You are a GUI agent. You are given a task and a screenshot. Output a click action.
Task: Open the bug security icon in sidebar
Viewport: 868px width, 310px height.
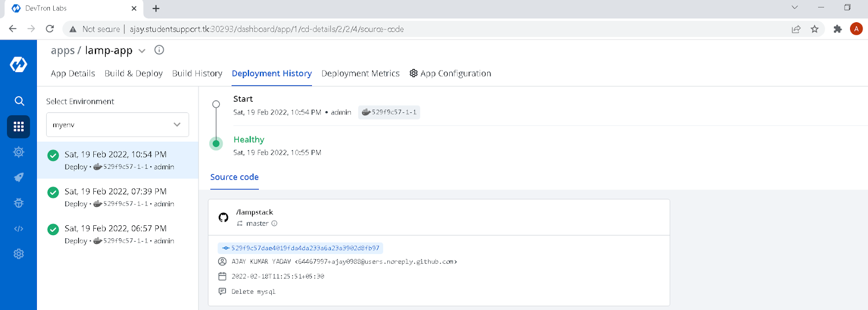coord(19,203)
